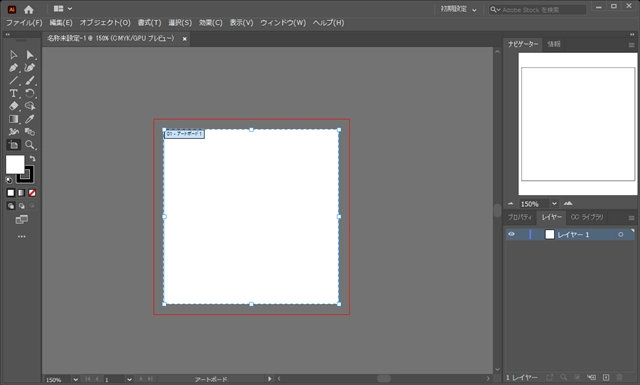The image size is (640, 385).
Task: Open Layers panel options menu
Action: coord(631,218)
